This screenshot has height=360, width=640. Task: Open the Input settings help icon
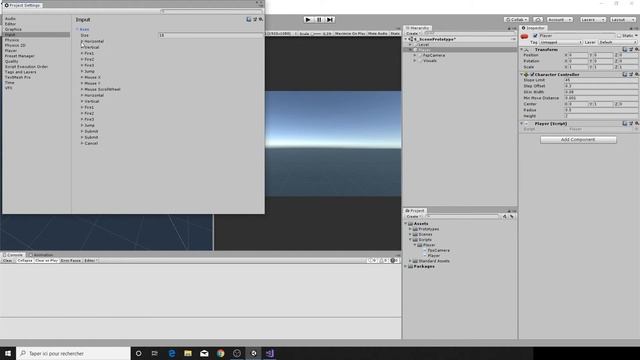[x=249, y=20]
